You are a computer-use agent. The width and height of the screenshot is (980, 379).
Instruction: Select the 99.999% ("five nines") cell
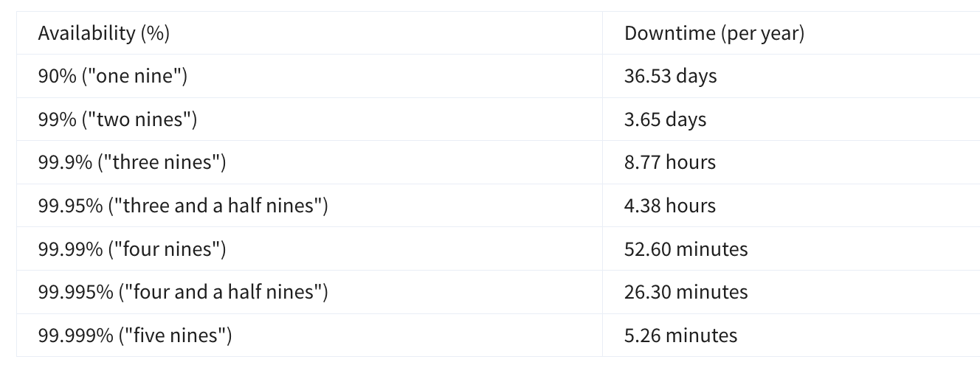[135, 335]
